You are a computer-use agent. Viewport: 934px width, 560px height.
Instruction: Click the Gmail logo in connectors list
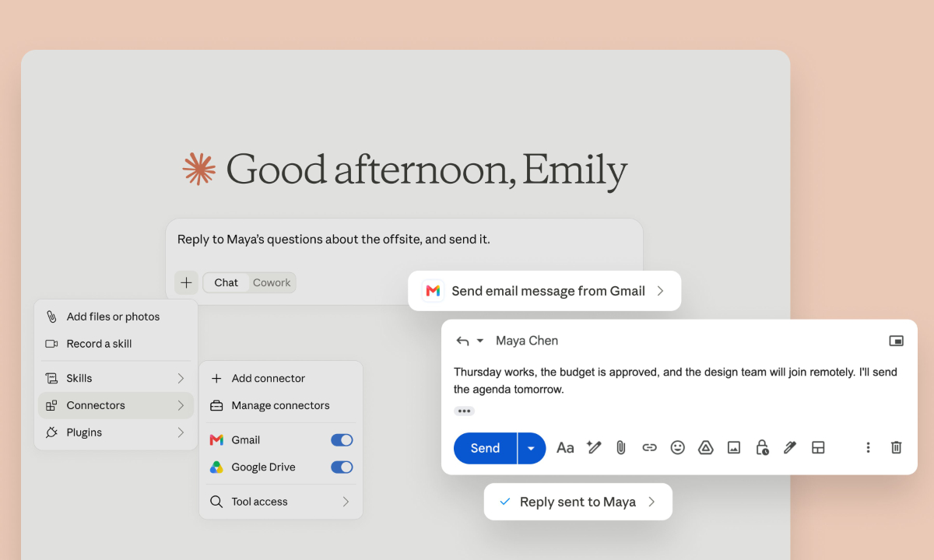coord(216,440)
